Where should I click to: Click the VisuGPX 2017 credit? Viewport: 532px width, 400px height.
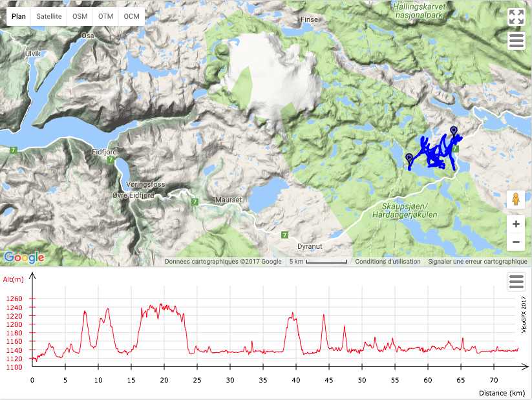(524, 315)
